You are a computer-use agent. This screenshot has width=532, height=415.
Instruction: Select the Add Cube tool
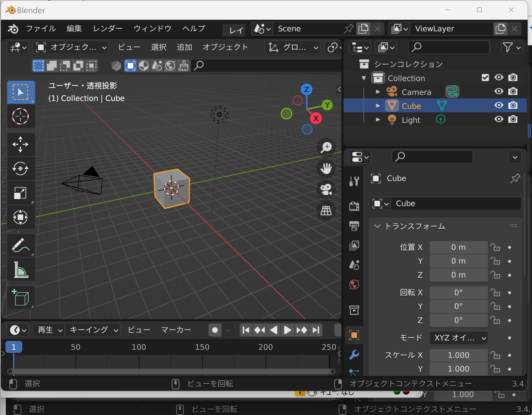20,298
